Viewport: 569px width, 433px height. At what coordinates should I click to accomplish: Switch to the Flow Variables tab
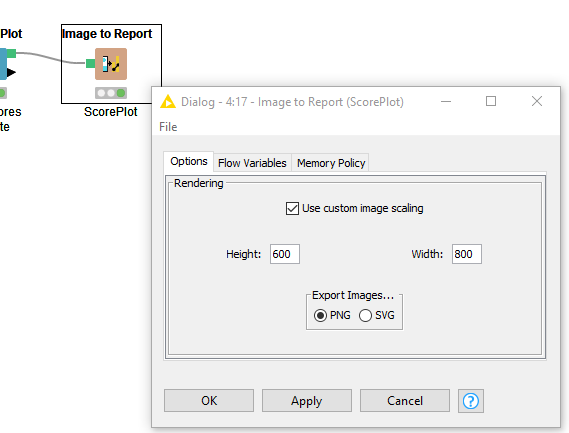[252, 163]
